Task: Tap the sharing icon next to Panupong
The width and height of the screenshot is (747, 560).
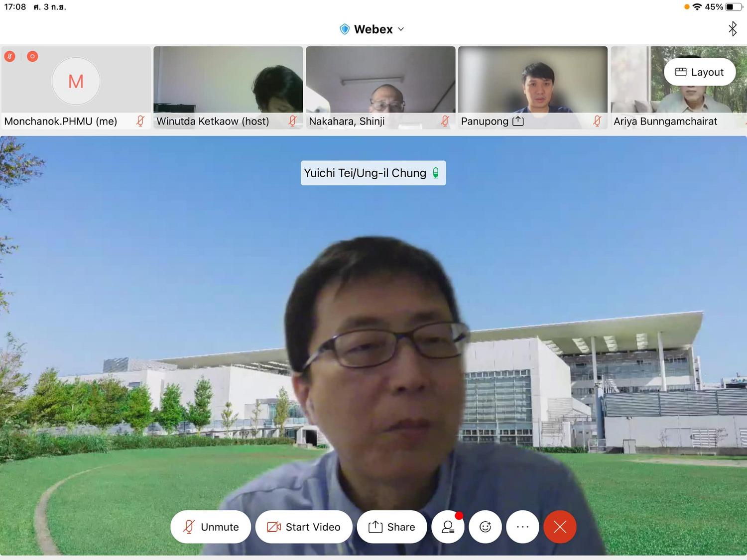Action: pyautogui.click(x=518, y=120)
